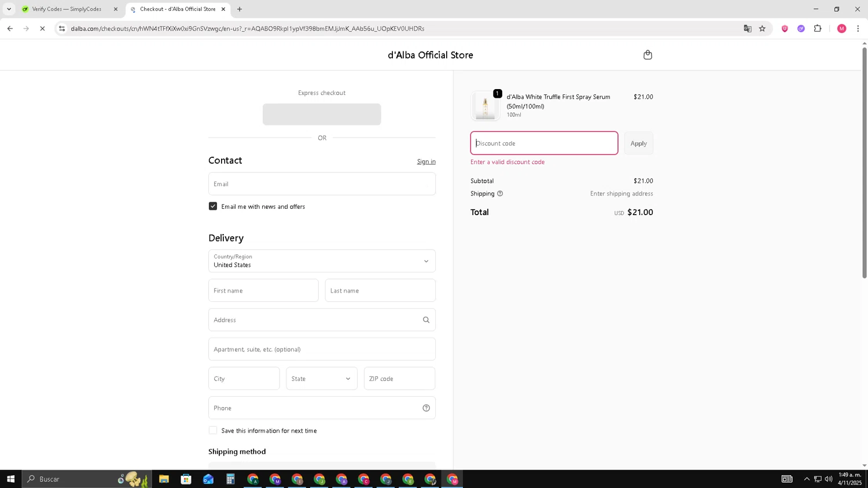Select the Checkout - d'Alba Official Store tab
868x488 pixels.
(178, 9)
